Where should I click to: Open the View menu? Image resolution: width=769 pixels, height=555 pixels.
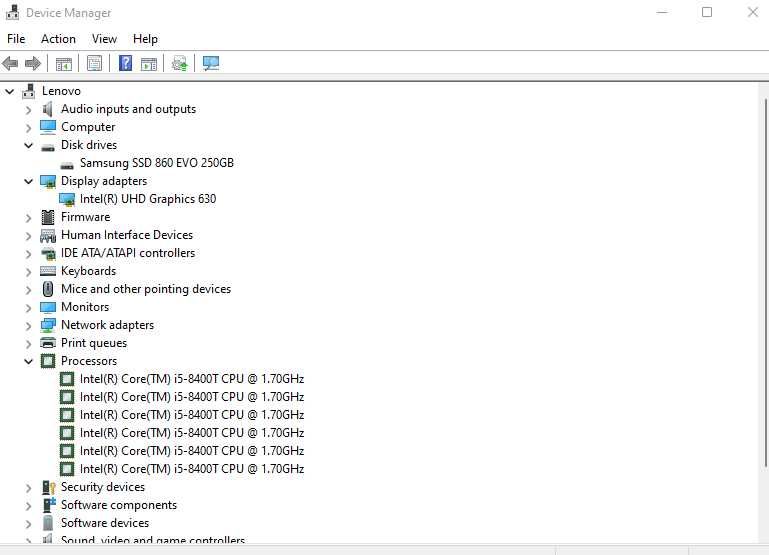104,39
